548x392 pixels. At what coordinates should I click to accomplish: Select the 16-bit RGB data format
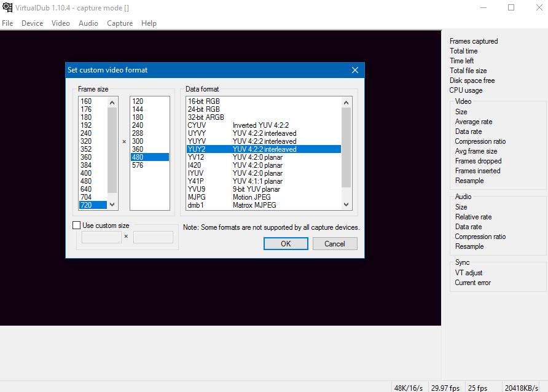264,101
